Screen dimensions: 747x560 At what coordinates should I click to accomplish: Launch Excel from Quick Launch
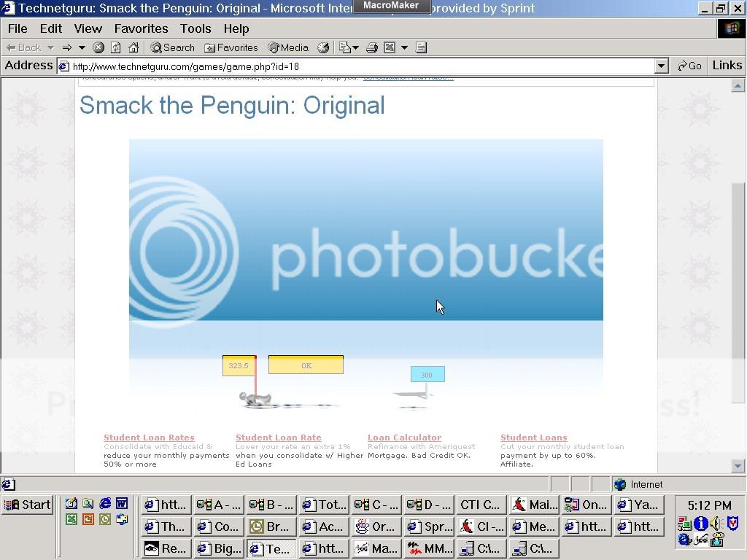pyautogui.click(x=71, y=519)
